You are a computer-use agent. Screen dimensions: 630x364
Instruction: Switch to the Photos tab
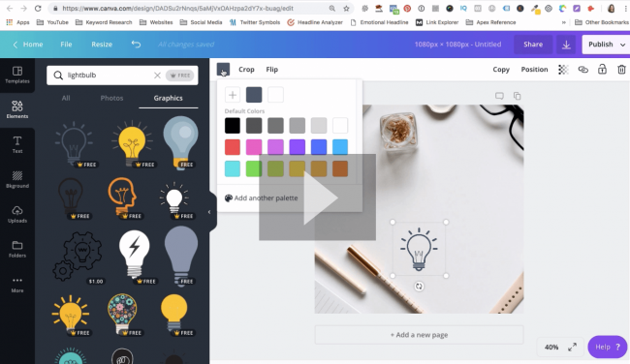111,98
